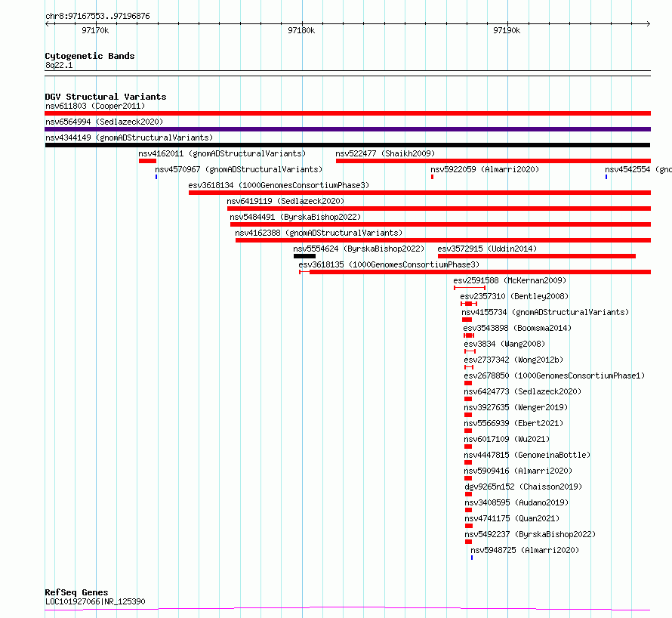Open the nsv4447815 (GenomeinaBottle) label
Screen dimensions: 672x618
pyautogui.click(x=527, y=455)
